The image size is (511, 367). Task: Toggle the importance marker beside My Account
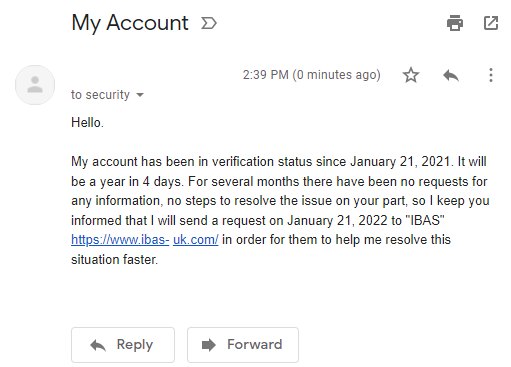pos(209,23)
